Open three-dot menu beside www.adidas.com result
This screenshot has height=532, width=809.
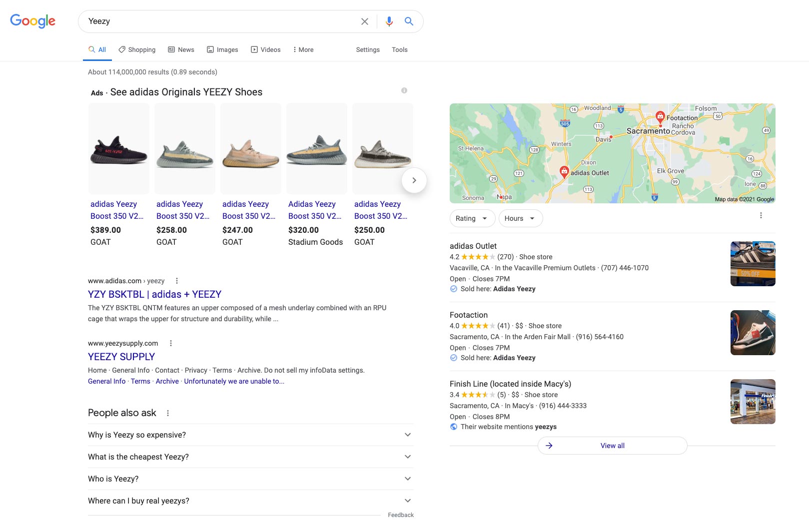tap(177, 281)
